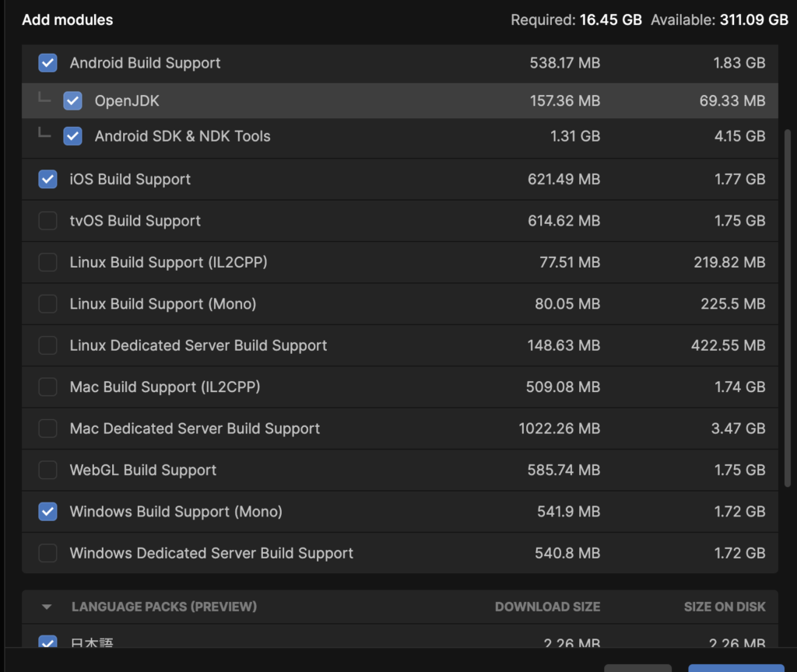Enable Mac Dedicated Server Build Support
This screenshot has width=797, height=672.
pos(47,429)
